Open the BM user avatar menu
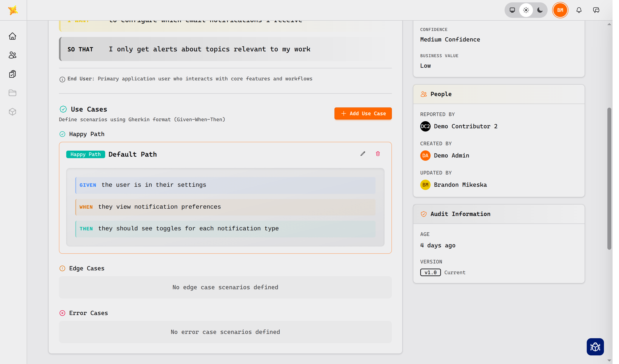Viewport: 619px width, 364px height. pos(560,10)
